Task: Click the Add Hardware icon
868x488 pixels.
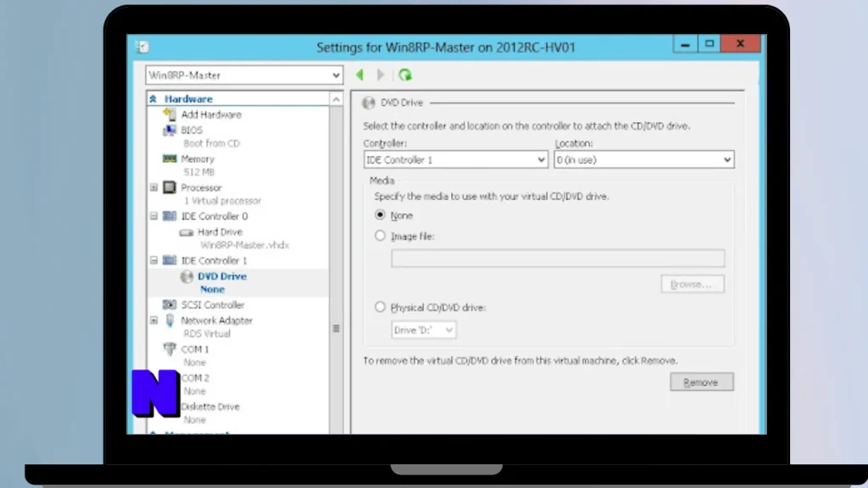Action: [170, 114]
